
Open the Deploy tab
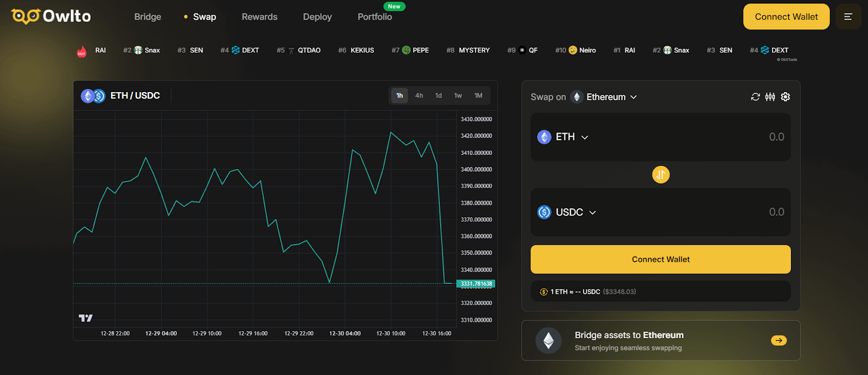point(317,17)
